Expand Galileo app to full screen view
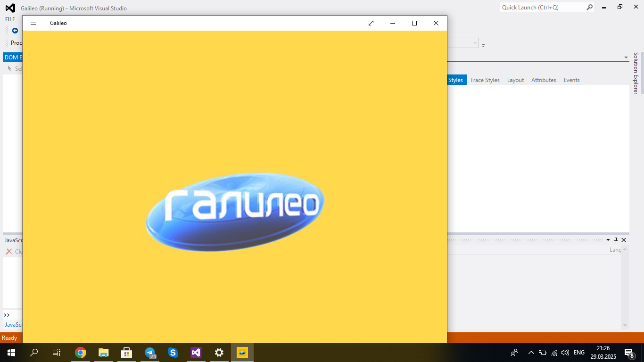 click(371, 23)
